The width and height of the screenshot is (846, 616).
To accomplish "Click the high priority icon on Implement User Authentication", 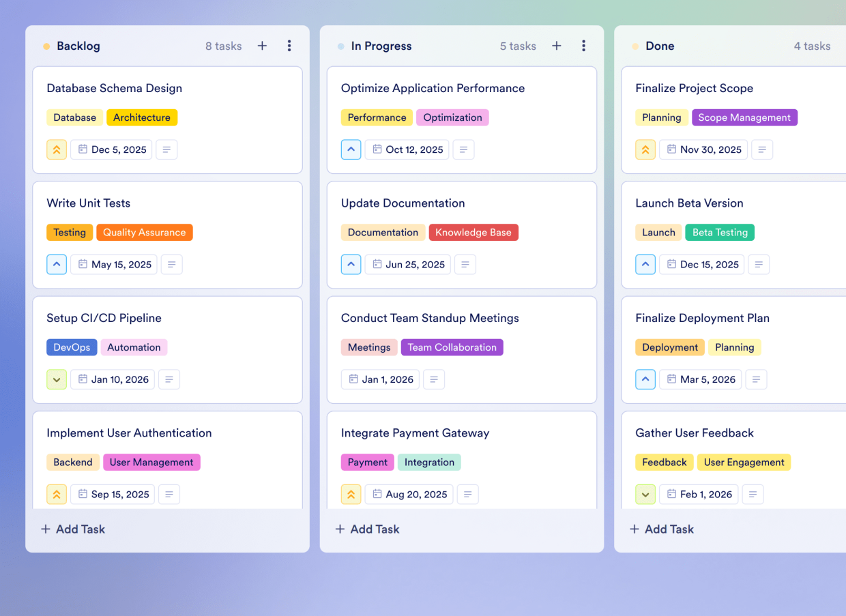I will tap(57, 494).
